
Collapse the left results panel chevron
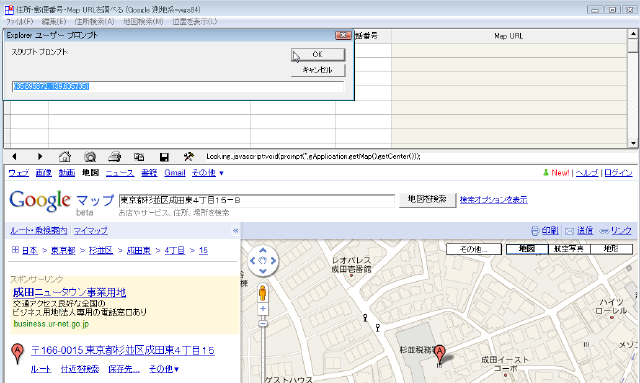point(236,231)
